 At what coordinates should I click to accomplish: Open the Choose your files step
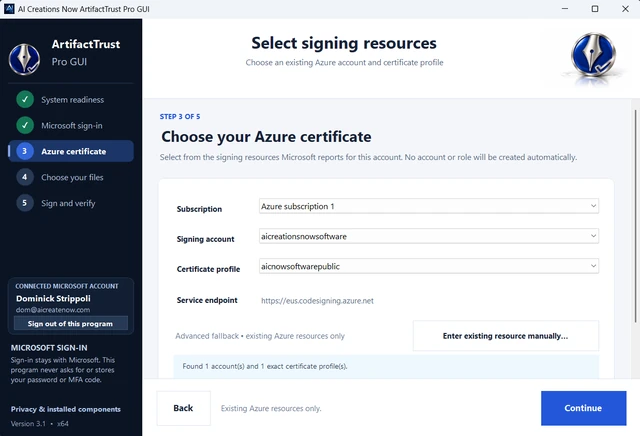pyautogui.click(x=71, y=177)
